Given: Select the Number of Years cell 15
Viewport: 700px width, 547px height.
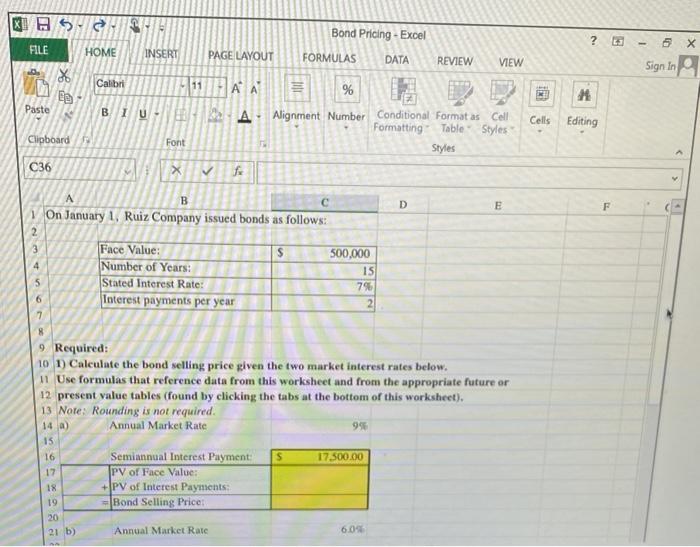Looking at the screenshot, I should (x=324, y=271).
